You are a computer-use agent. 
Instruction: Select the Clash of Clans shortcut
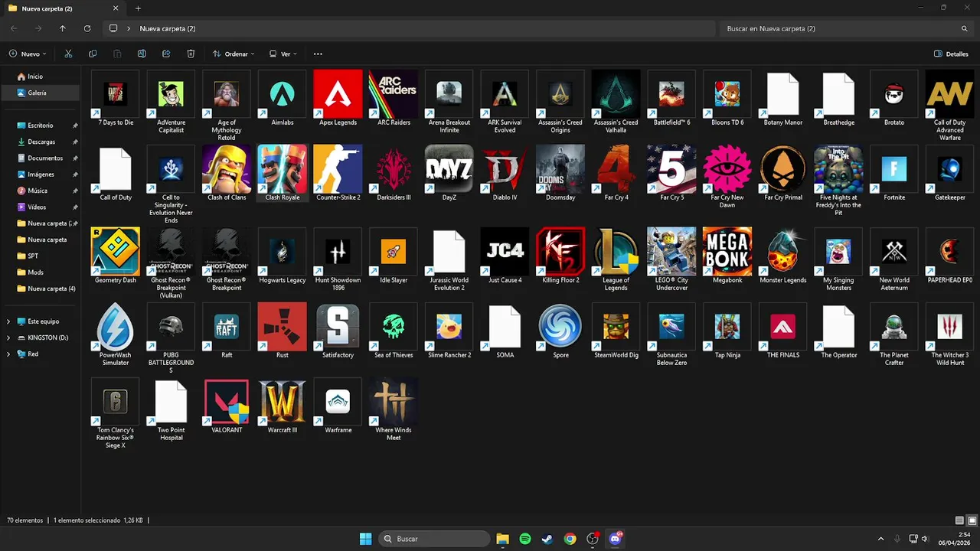pyautogui.click(x=227, y=174)
